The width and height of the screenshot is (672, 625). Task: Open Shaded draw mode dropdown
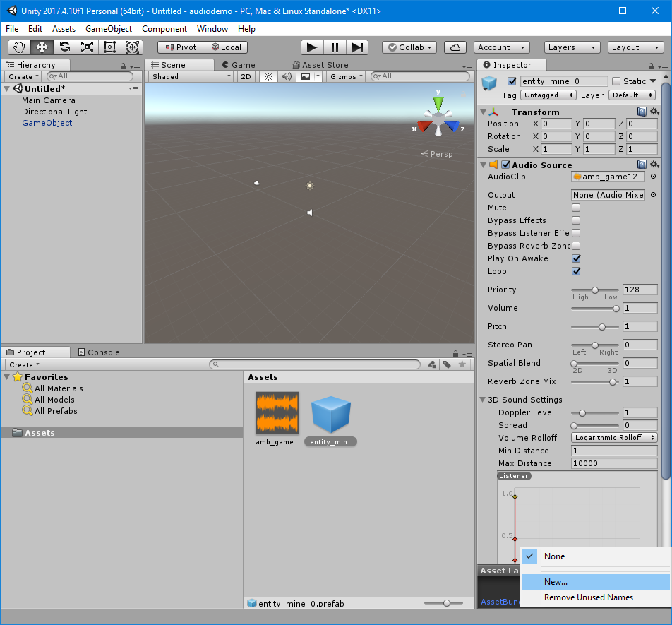191,76
